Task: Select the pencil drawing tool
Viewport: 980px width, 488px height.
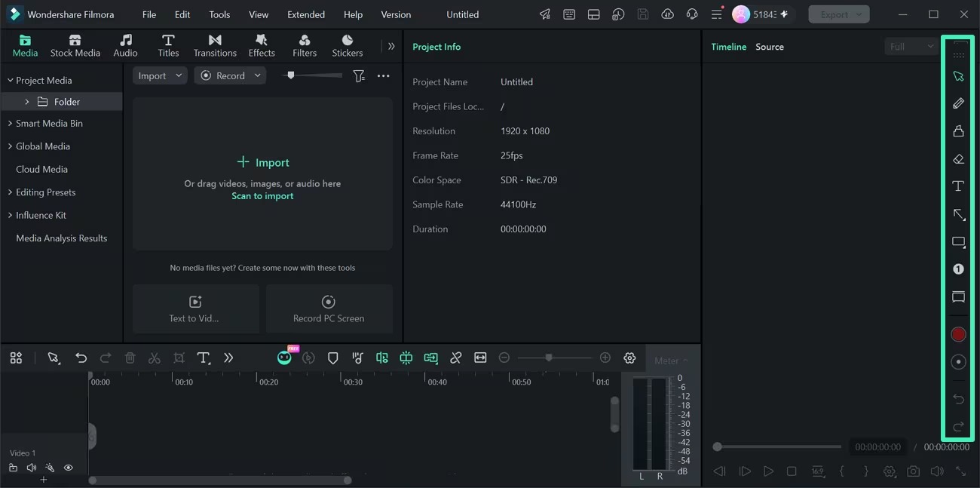Action: point(958,103)
